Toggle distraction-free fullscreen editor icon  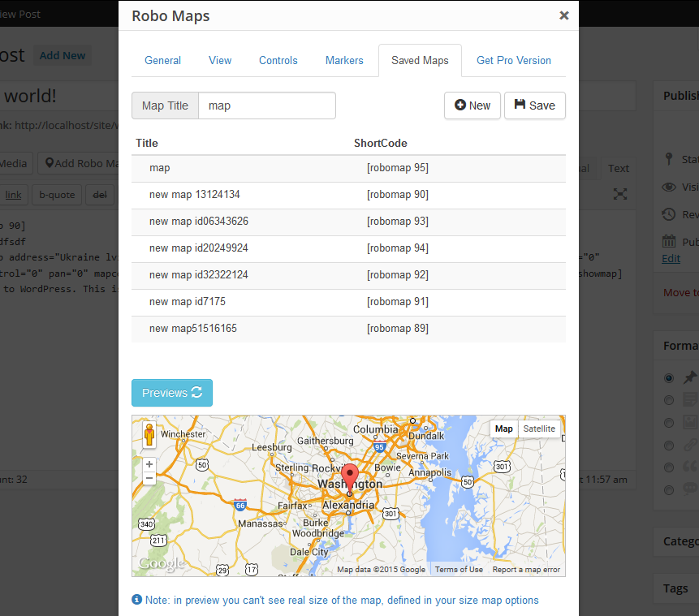[x=620, y=194]
